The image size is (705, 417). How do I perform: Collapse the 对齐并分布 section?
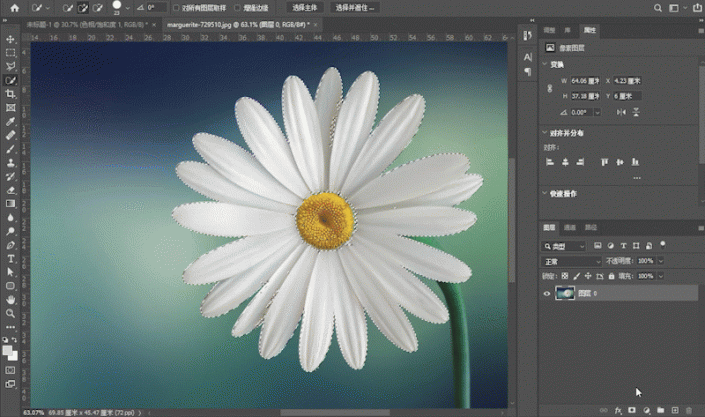546,132
